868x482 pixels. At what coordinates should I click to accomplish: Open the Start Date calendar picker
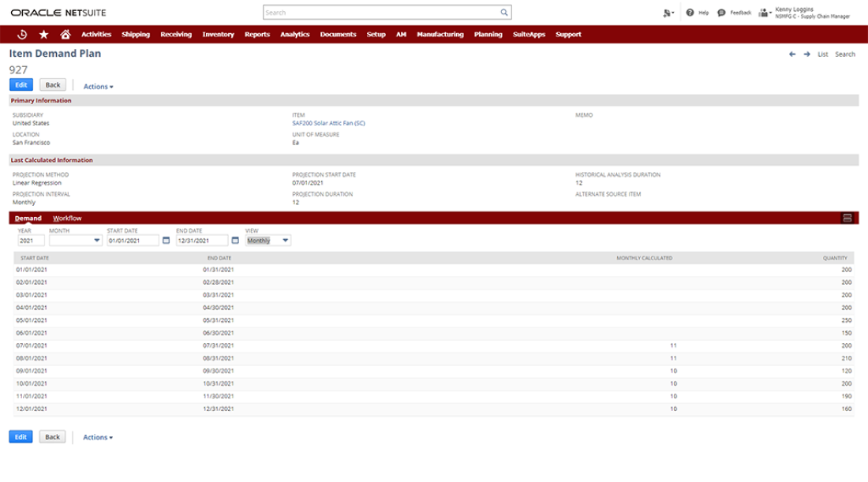pyautogui.click(x=166, y=241)
